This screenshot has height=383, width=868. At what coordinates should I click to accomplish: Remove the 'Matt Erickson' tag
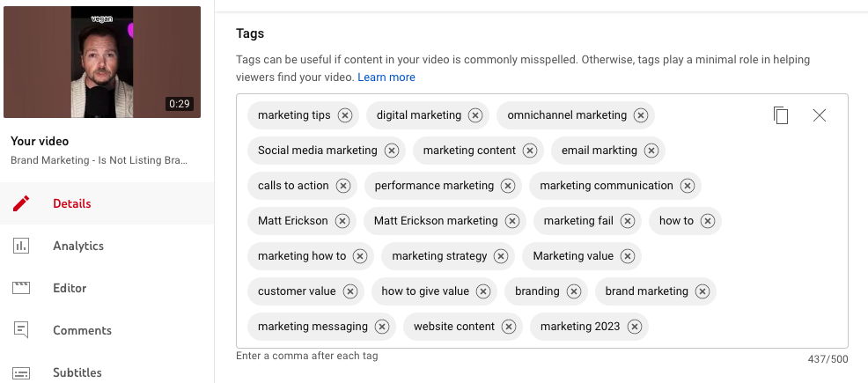[342, 221]
